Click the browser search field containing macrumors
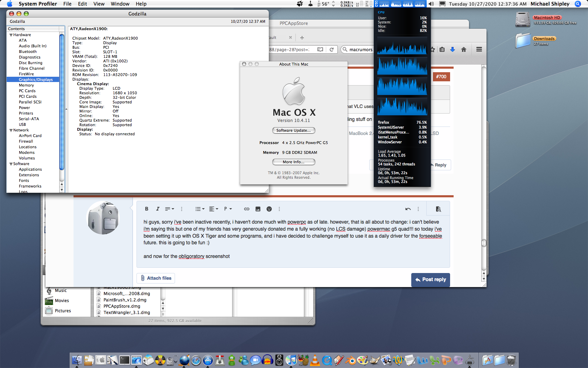 tap(357, 49)
